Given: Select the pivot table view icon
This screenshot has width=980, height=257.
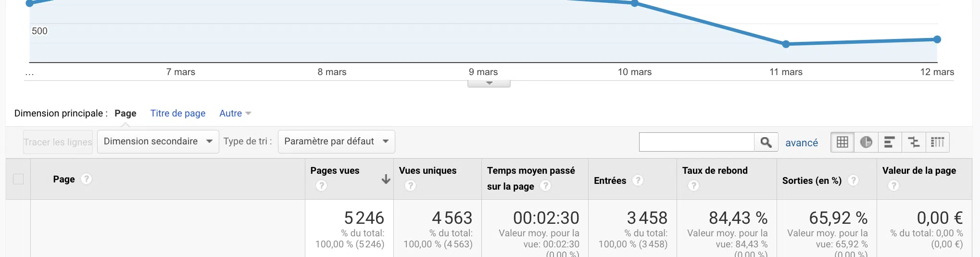Looking at the screenshot, I should [937, 142].
